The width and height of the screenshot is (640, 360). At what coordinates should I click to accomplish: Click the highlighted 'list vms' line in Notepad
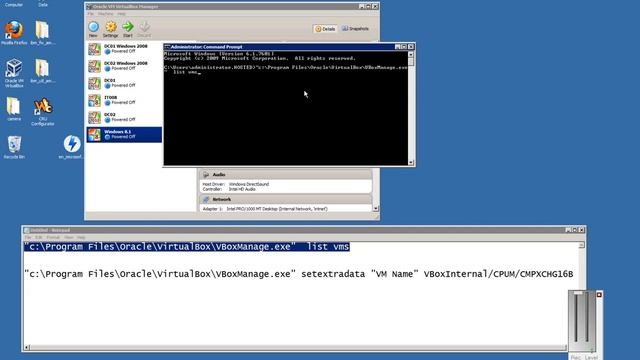(187, 247)
